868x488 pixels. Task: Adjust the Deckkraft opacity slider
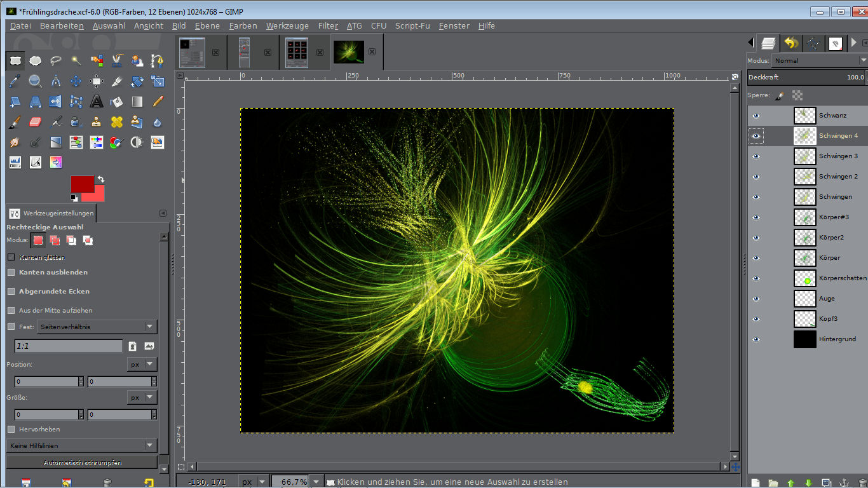[807, 77]
